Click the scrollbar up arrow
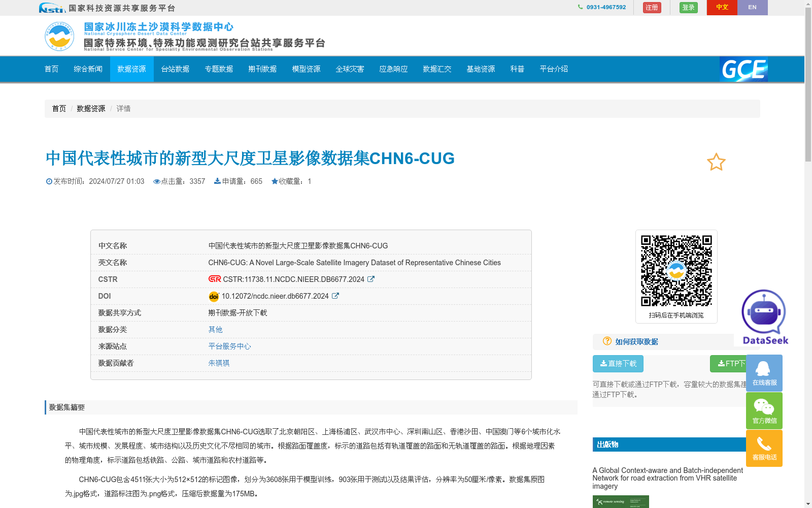The height and width of the screenshot is (508, 812). click(x=808, y=4)
